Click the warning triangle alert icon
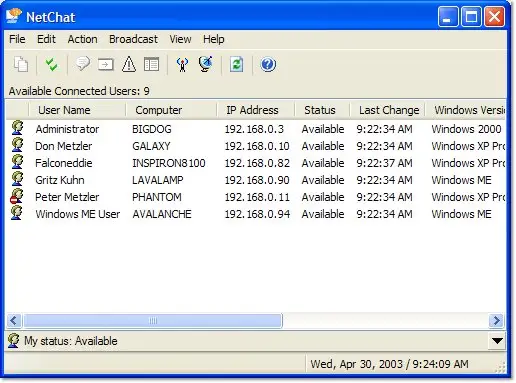The width and height of the screenshot is (516, 383). click(x=129, y=64)
